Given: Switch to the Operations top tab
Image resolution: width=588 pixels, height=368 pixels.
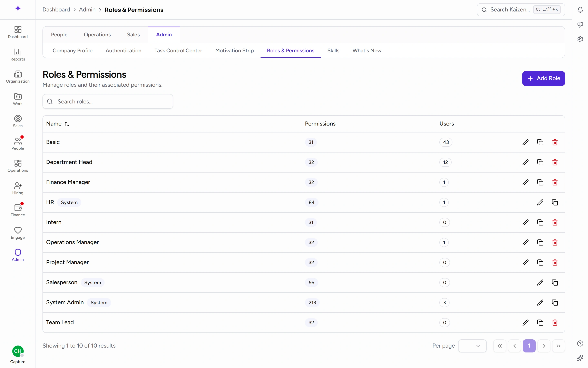Looking at the screenshot, I should [97, 35].
